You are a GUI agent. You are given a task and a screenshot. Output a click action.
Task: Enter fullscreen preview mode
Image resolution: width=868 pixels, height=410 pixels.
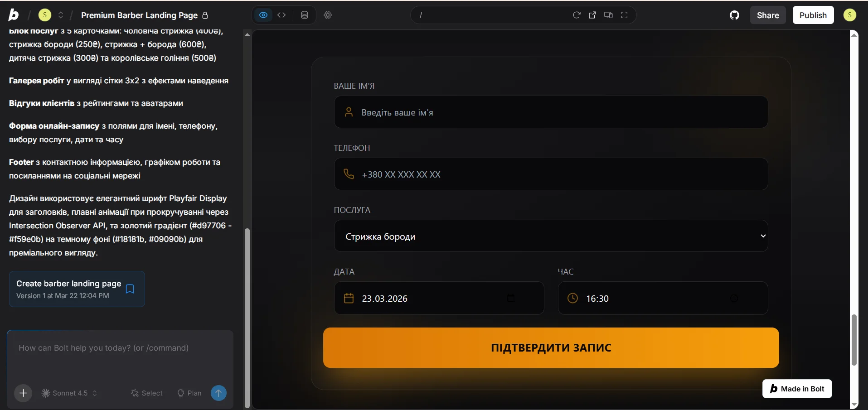(624, 15)
